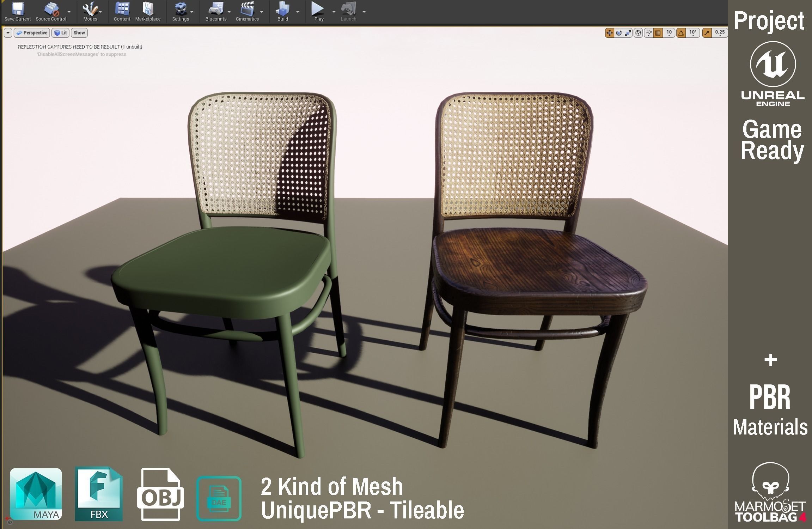812x529 pixels.
Task: Expand the Play options dropdown arrow
Action: pos(334,12)
